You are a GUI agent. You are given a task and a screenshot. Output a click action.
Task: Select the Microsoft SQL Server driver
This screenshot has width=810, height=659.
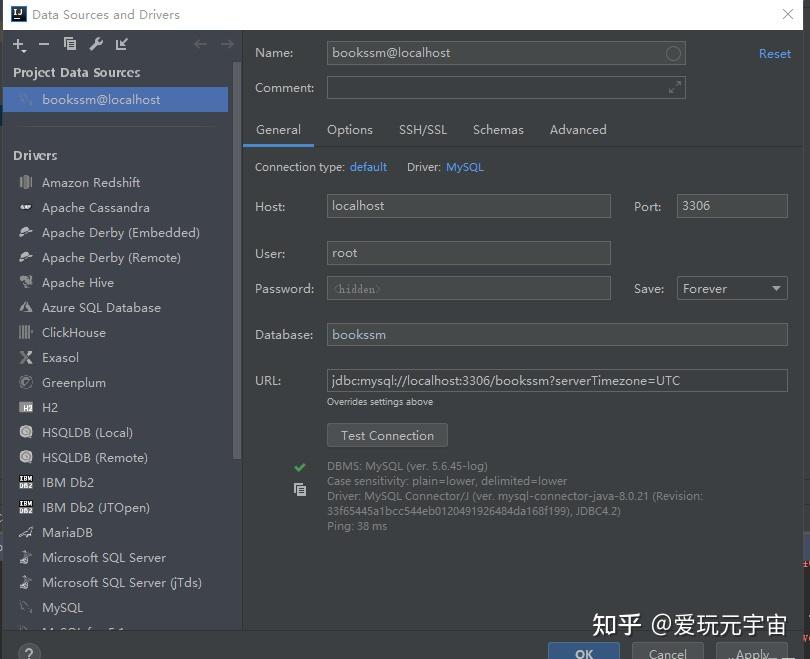click(106, 557)
